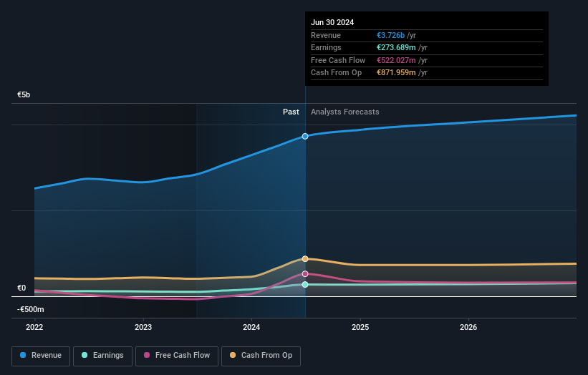Click the 2023 x-axis label

coord(143,328)
